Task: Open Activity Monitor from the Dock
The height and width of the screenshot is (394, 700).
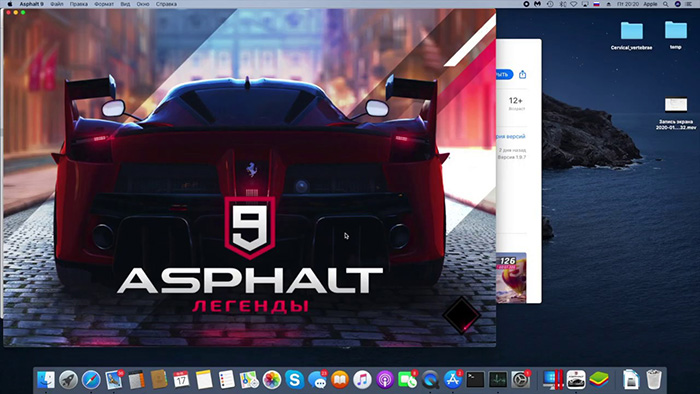Action: click(498, 380)
